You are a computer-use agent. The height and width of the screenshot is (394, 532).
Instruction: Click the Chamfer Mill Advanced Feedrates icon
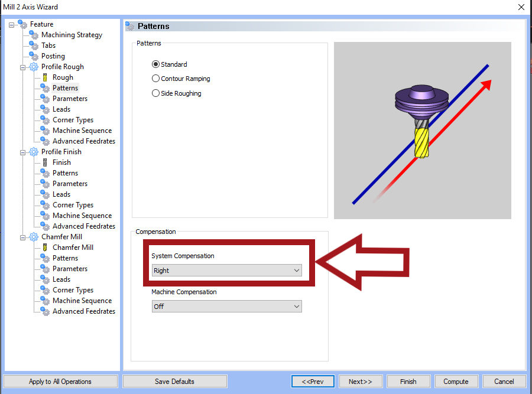pyautogui.click(x=45, y=311)
